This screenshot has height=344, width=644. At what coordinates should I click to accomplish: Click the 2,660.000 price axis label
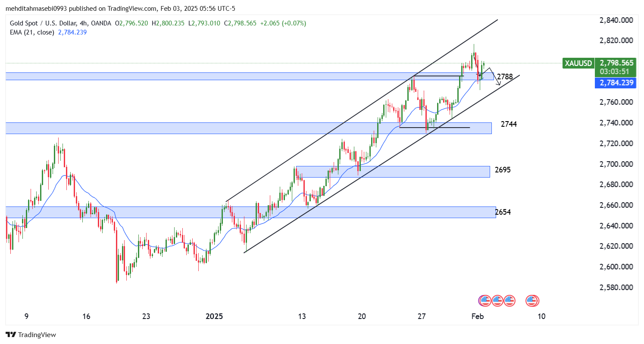point(616,206)
